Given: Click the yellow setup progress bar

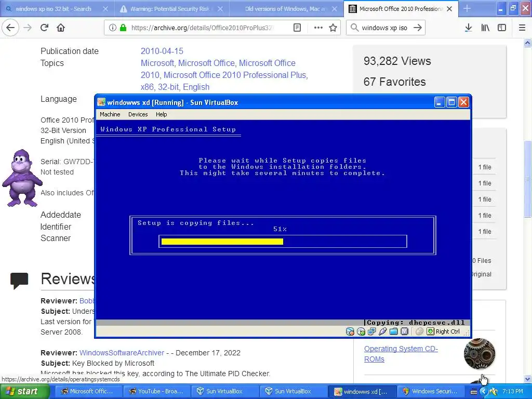Looking at the screenshot, I should [x=222, y=242].
